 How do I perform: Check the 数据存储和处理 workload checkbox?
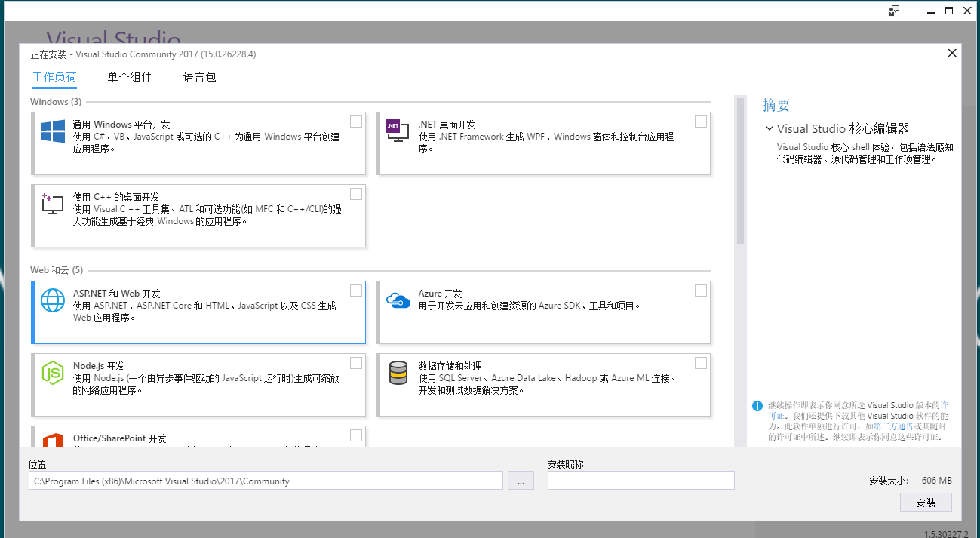(701, 363)
